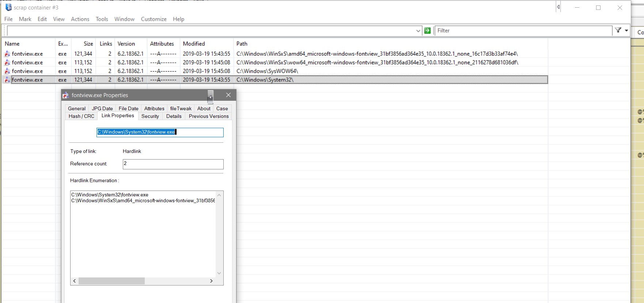Sort by the Attributes column header
This screenshot has width=644, height=303.
(x=163, y=44)
